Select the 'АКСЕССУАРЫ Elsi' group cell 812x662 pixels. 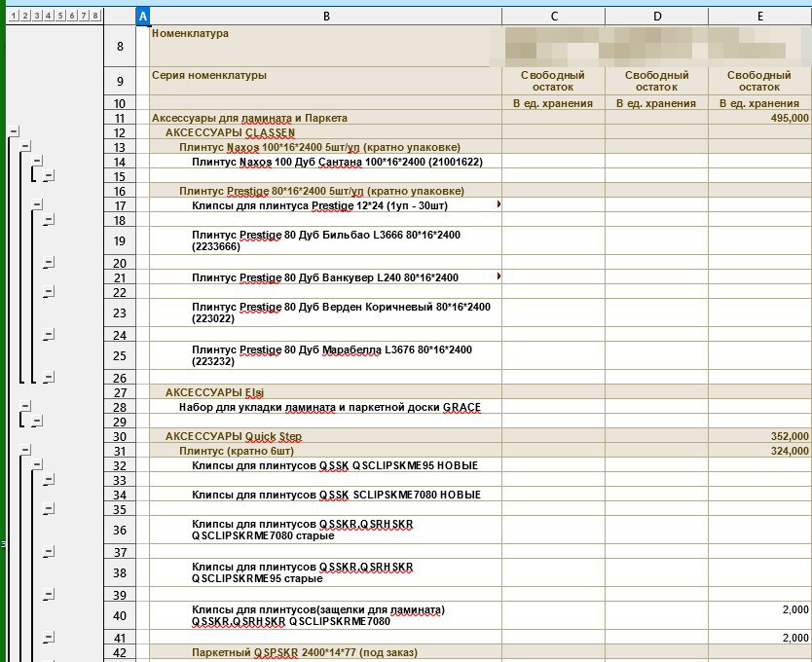326,392
